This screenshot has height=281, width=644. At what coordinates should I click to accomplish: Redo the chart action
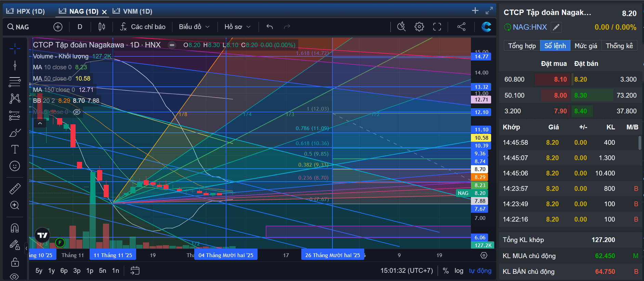coord(287,27)
